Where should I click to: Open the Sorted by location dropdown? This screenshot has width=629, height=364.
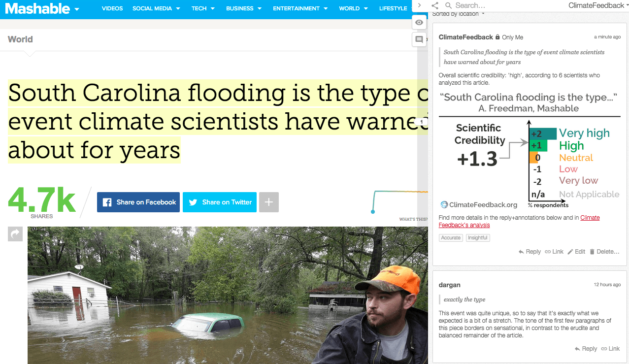point(458,14)
